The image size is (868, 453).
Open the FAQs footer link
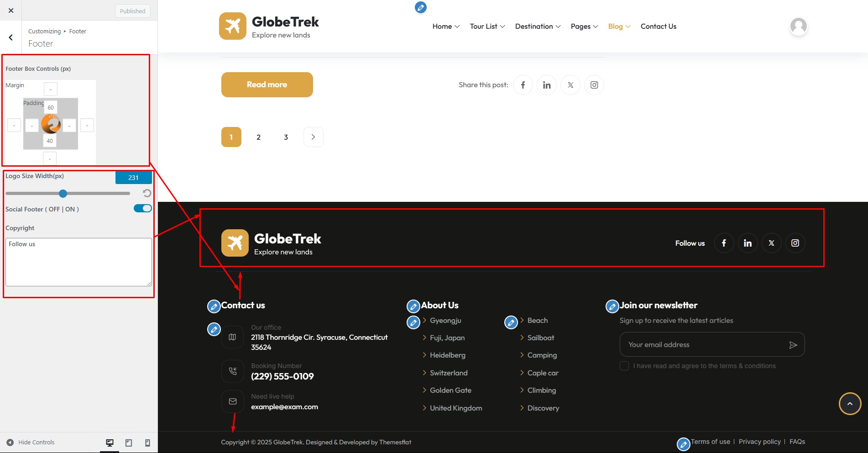coord(797,442)
